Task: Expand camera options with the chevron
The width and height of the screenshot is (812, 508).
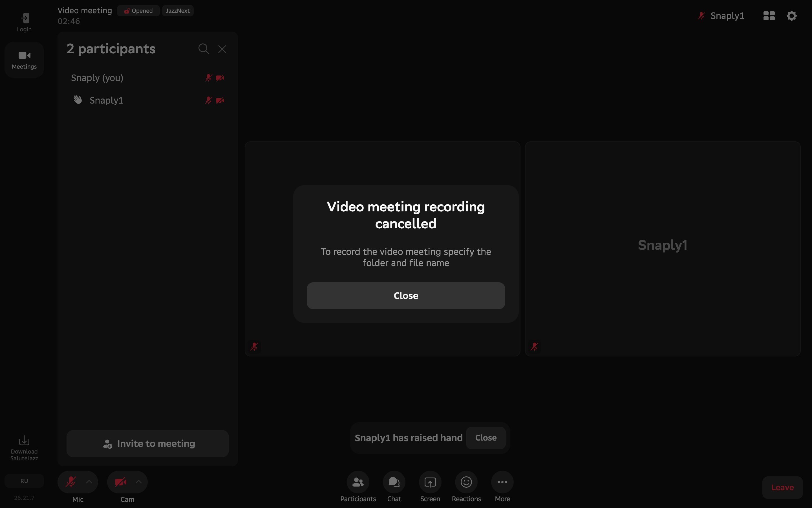Action: click(x=139, y=482)
